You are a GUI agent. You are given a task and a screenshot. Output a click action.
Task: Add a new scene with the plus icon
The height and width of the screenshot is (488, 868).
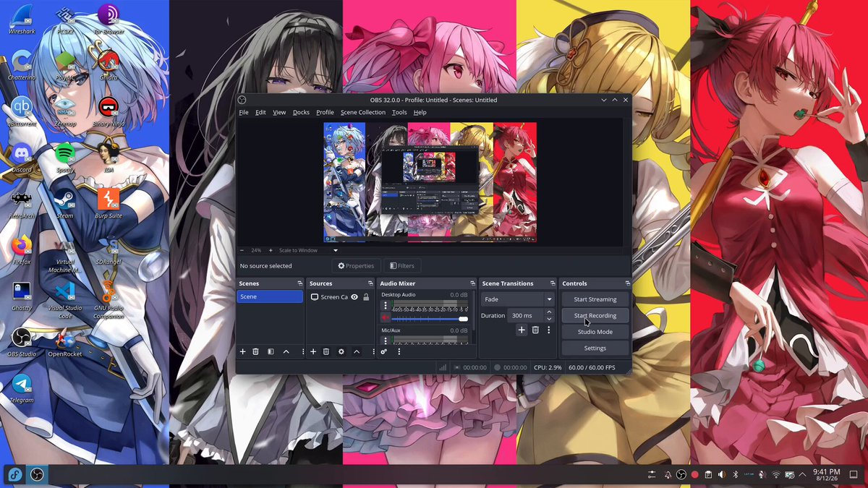point(242,351)
